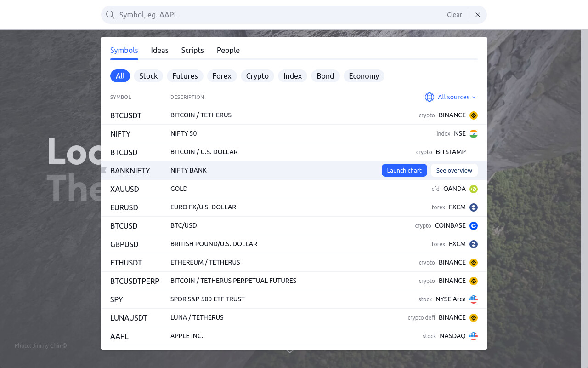Click the magnifier search icon
588x368 pixels.
point(110,15)
